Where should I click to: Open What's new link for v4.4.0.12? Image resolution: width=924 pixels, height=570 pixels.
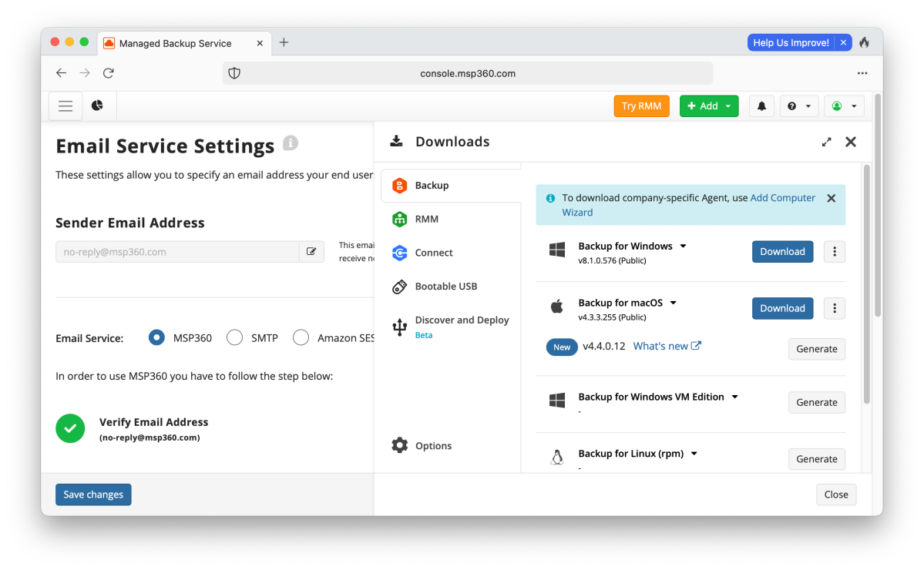coord(667,347)
